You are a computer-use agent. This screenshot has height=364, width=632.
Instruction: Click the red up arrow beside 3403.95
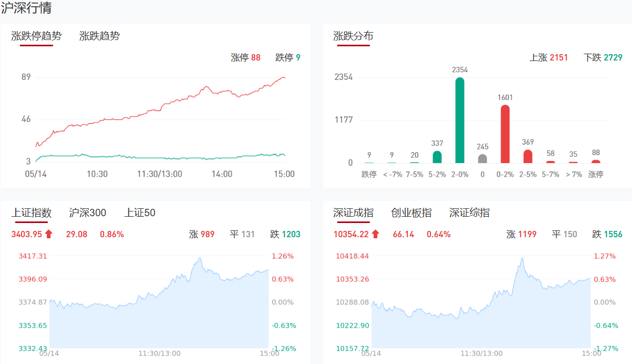49,235
